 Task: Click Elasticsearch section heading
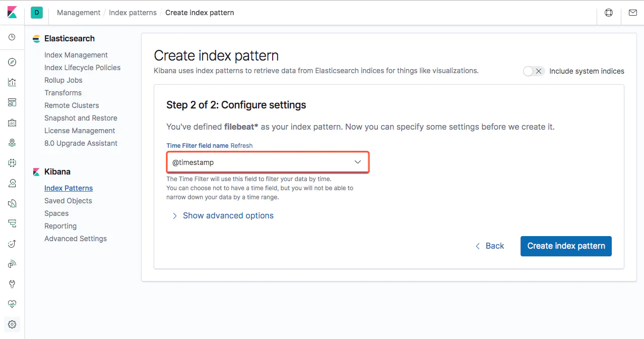click(70, 38)
